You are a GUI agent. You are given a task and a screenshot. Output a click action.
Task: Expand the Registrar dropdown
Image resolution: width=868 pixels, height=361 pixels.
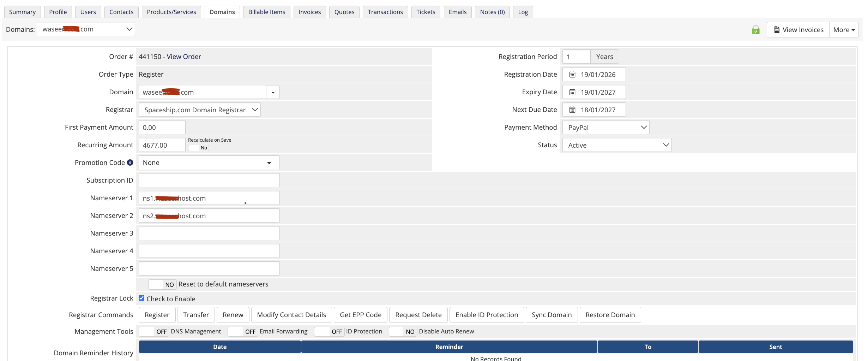coord(199,110)
